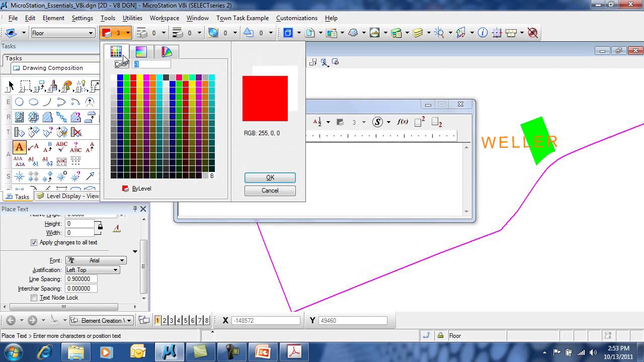Insert a field using f(x) icon
Viewport: 644px width, 362px height.
click(x=403, y=122)
